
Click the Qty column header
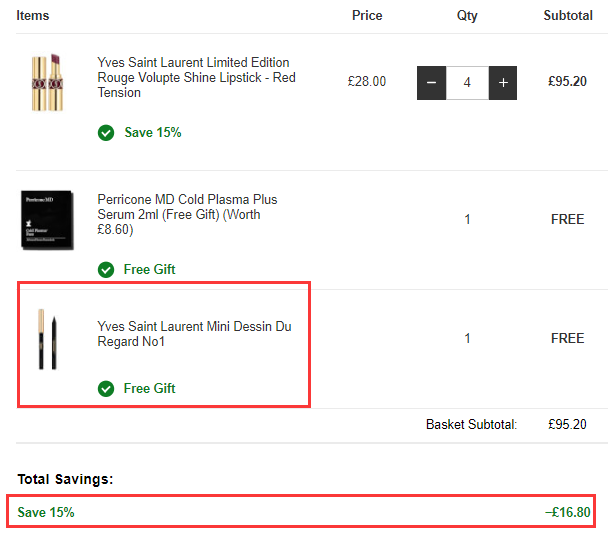(467, 16)
